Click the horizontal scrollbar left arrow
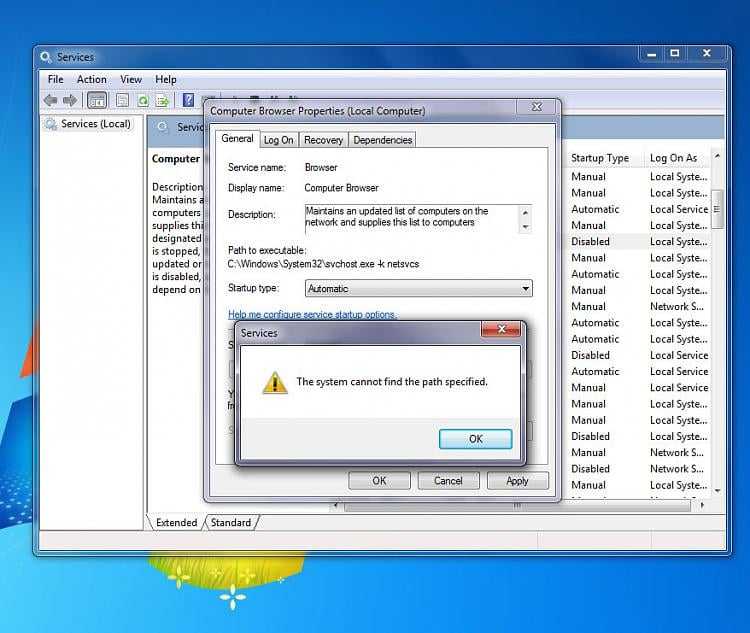This screenshot has width=750, height=633. click(x=336, y=505)
